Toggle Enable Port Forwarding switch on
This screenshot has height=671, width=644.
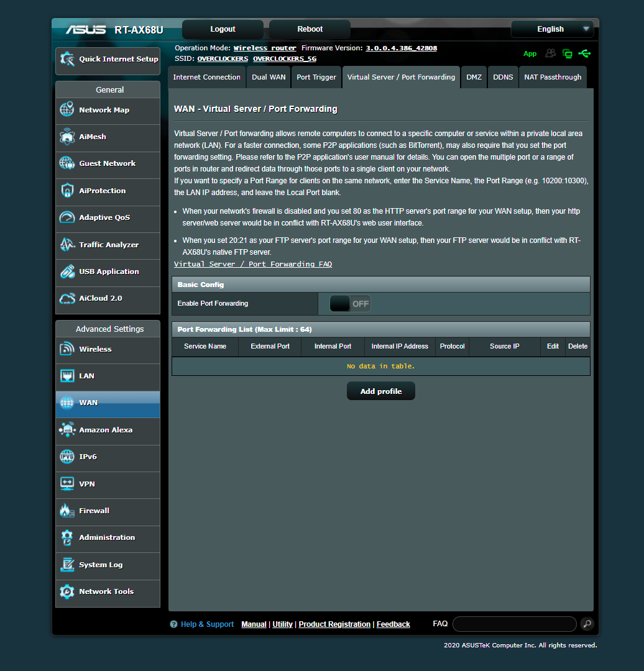point(350,303)
